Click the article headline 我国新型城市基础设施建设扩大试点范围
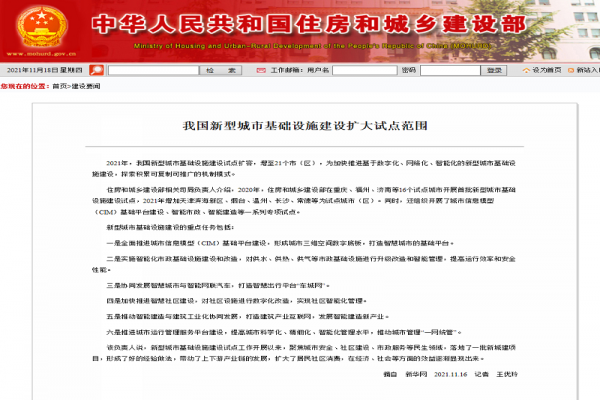The height and width of the screenshot is (400, 600). tap(305, 126)
